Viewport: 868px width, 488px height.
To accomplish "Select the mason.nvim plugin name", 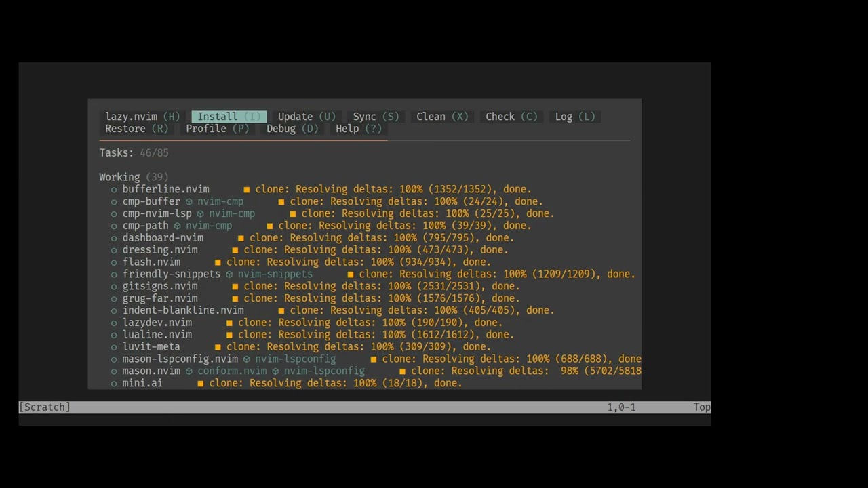I will 151,371.
